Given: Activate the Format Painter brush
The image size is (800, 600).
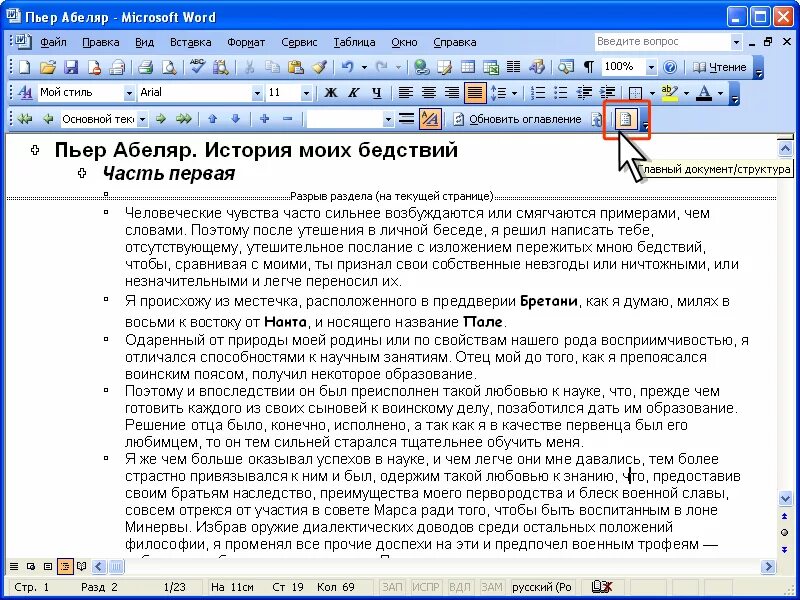Looking at the screenshot, I should (x=319, y=67).
